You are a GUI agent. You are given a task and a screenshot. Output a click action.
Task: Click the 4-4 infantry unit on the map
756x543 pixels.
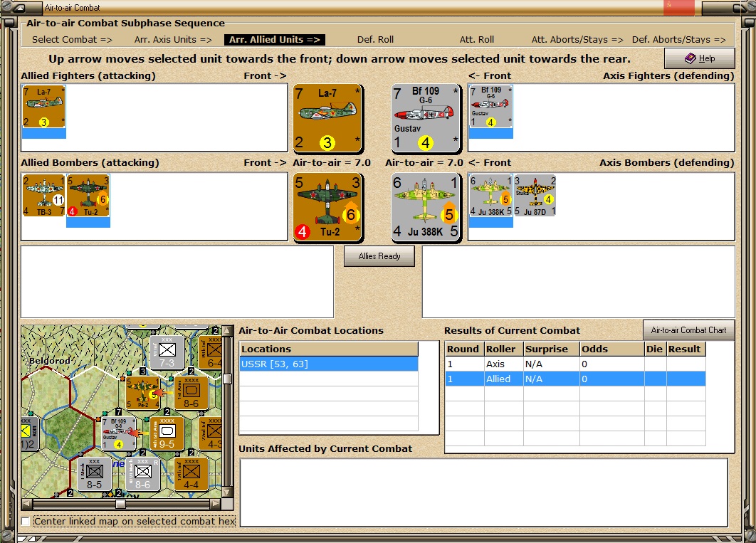click(191, 474)
